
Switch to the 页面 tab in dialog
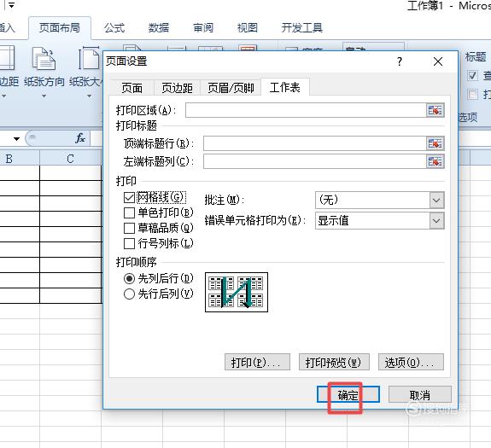pyautogui.click(x=132, y=88)
